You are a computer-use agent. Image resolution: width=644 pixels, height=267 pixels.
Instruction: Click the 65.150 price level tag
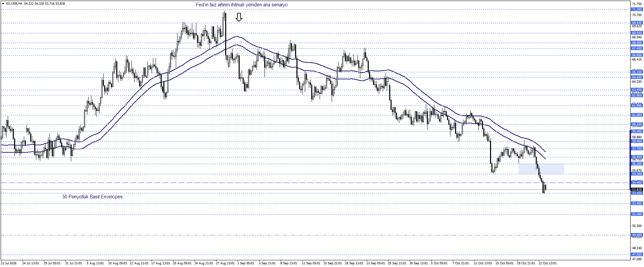pyautogui.click(x=637, y=72)
